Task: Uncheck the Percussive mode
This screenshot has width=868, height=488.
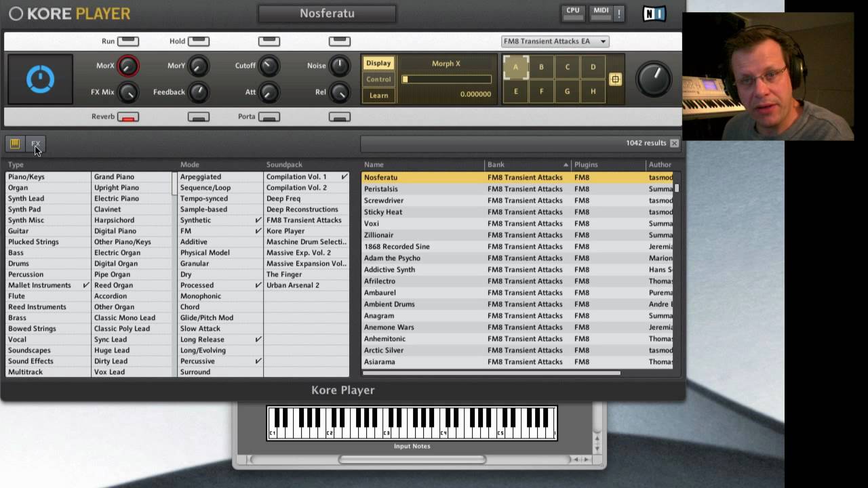Action: [220, 361]
